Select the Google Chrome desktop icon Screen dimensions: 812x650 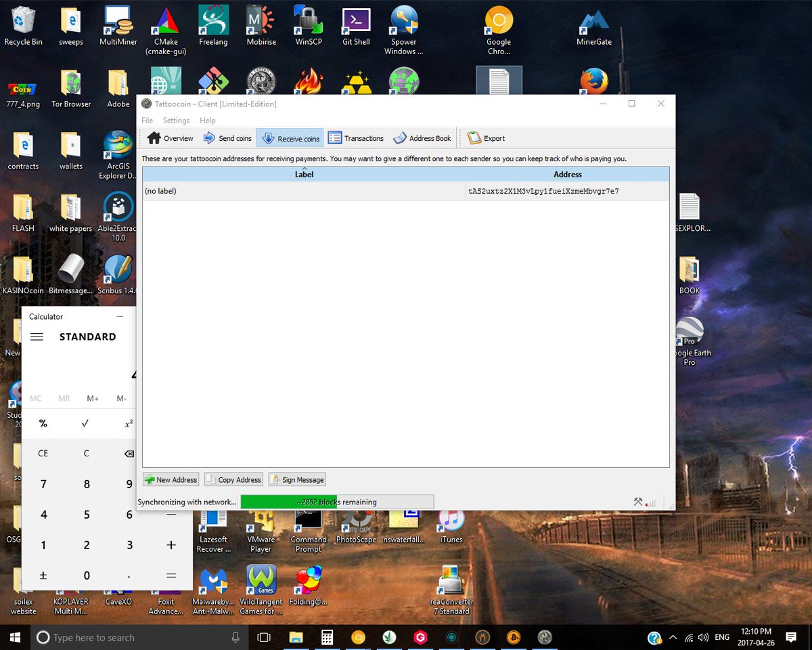(499, 30)
